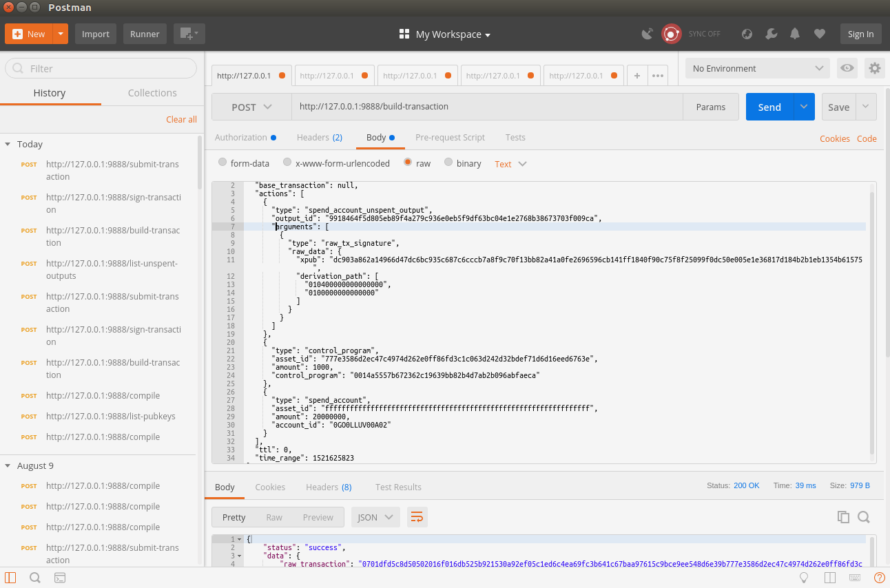This screenshot has height=588, width=890.
Task: Open the request tabs more-options menu
Action: (x=658, y=76)
